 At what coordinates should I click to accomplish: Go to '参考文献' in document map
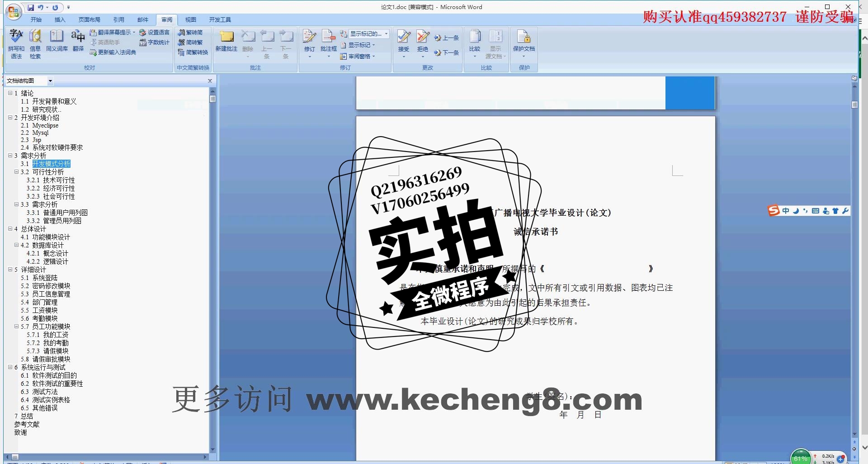(x=27, y=424)
